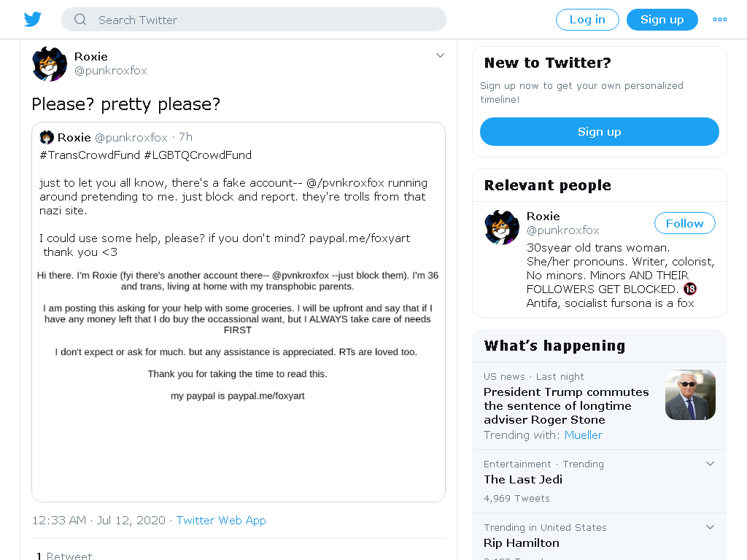Expand options for Rip Hamilton trend

point(710,526)
